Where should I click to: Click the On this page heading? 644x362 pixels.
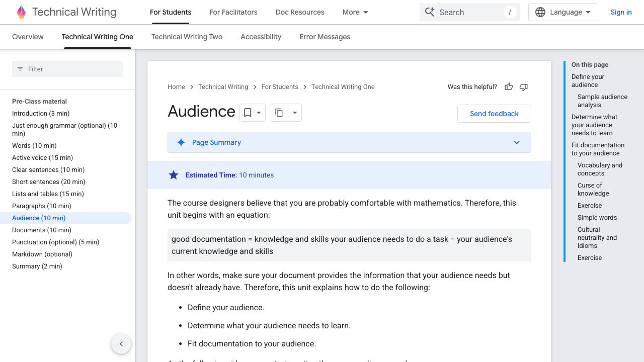tap(590, 65)
